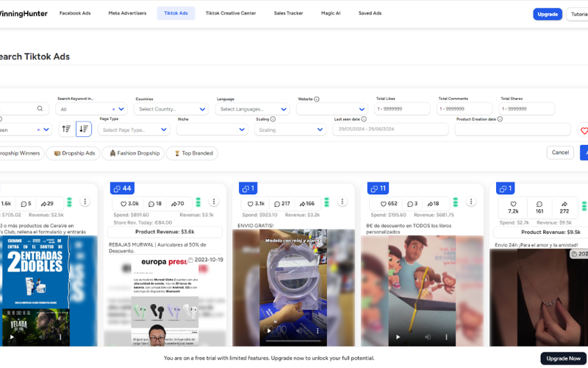Open the Scaling dropdown

(290, 130)
